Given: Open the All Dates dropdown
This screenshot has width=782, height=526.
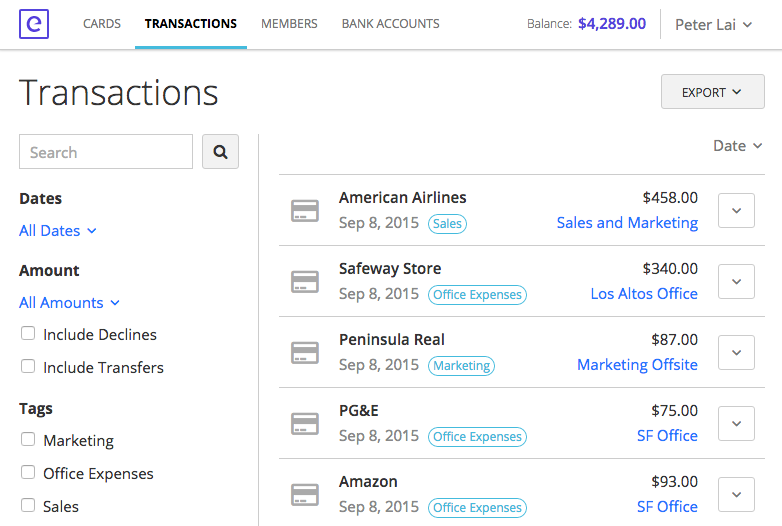Looking at the screenshot, I should pos(58,231).
